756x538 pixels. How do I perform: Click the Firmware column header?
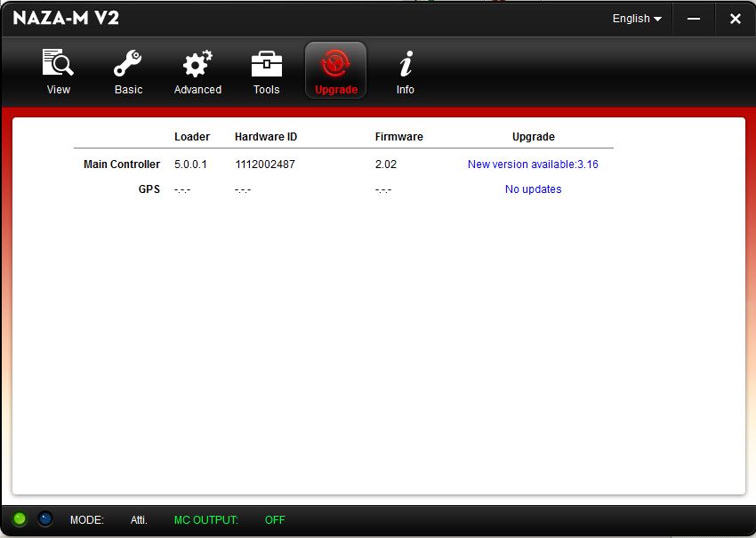[x=398, y=137]
